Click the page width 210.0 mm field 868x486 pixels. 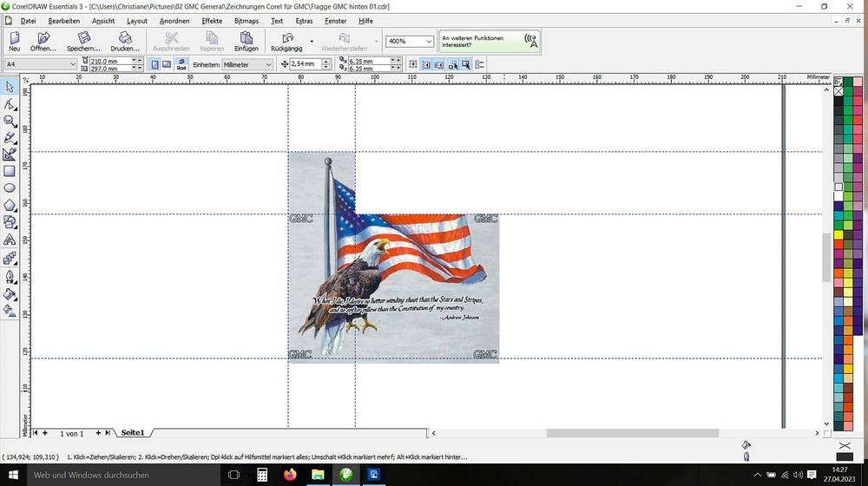tap(110, 61)
